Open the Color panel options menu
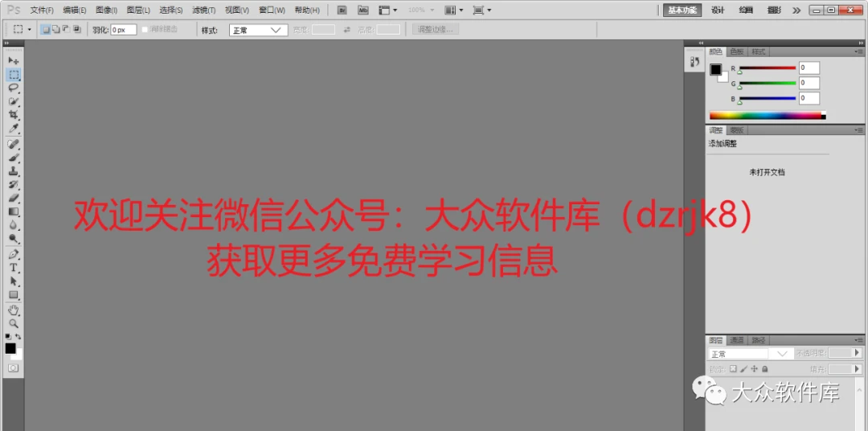The image size is (868, 431). 858,52
